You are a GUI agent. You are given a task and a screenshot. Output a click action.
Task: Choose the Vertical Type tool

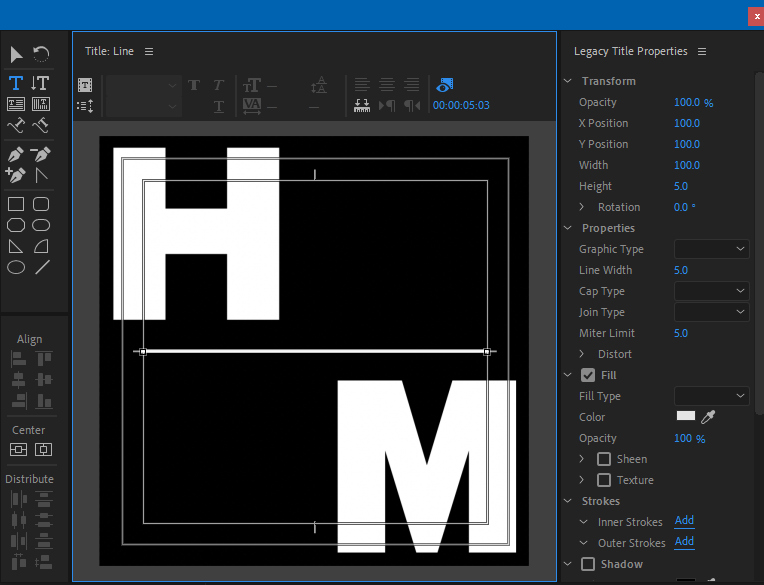pos(41,83)
